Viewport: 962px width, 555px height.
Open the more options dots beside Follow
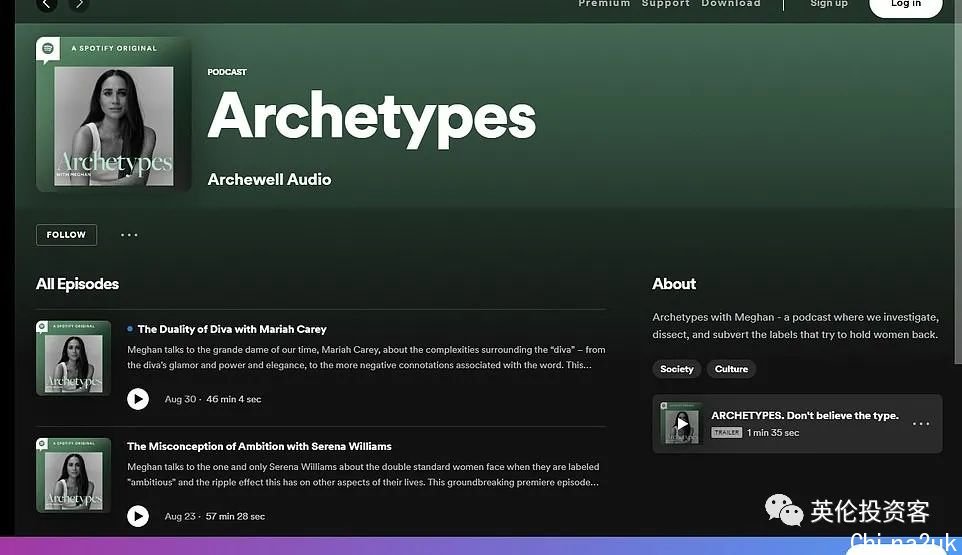point(129,235)
